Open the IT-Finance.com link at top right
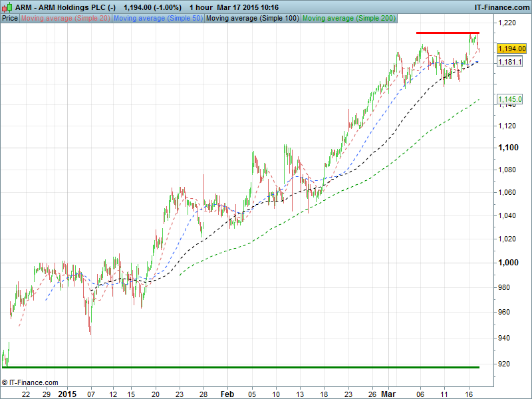Image resolution: width=532 pixels, height=399 pixels. click(x=501, y=7)
